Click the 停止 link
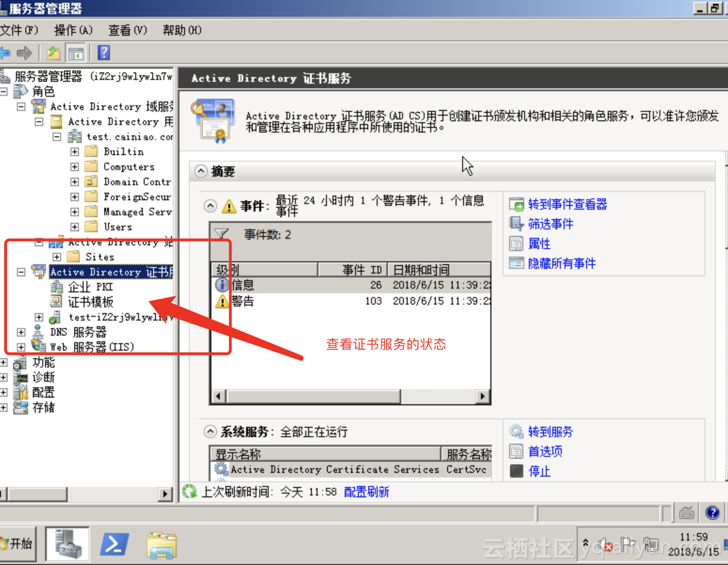The width and height of the screenshot is (728, 565). pyautogui.click(x=539, y=471)
